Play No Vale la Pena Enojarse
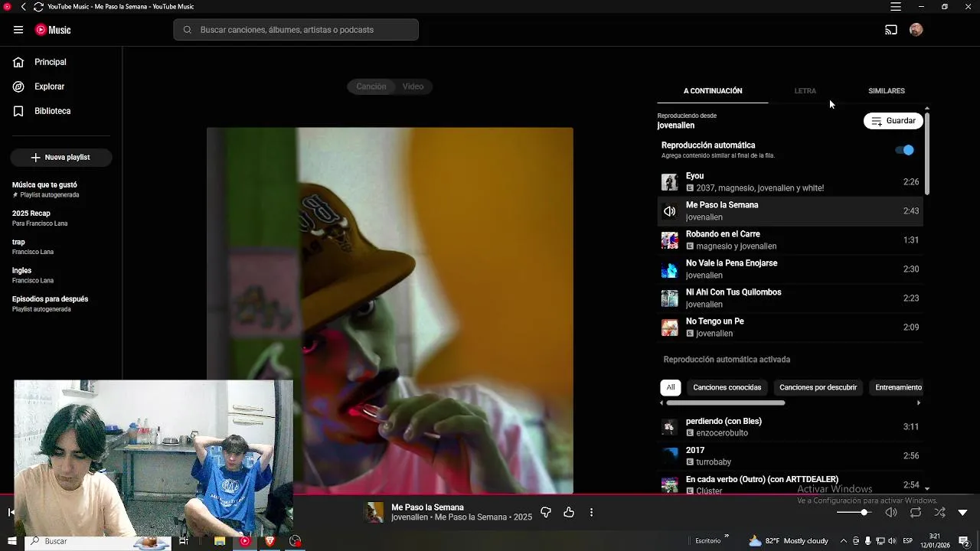The height and width of the screenshot is (551, 980). (790, 269)
